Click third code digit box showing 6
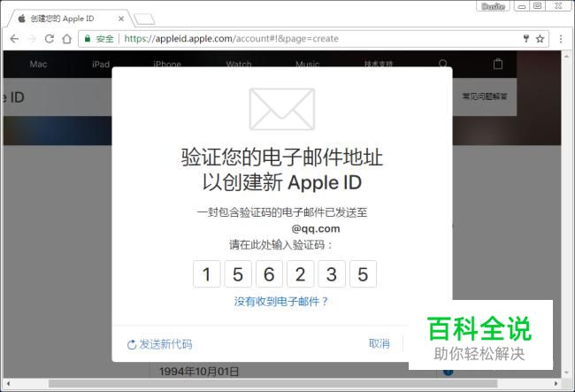Viewport: 575px width, 392px height. coord(269,274)
